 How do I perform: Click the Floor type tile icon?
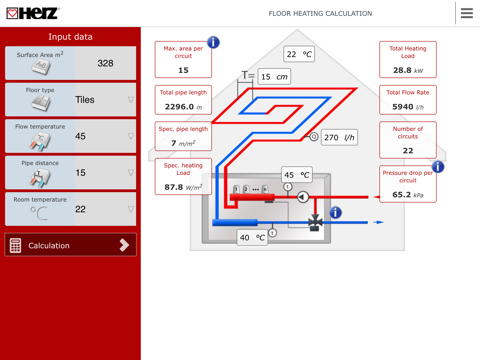41,103
